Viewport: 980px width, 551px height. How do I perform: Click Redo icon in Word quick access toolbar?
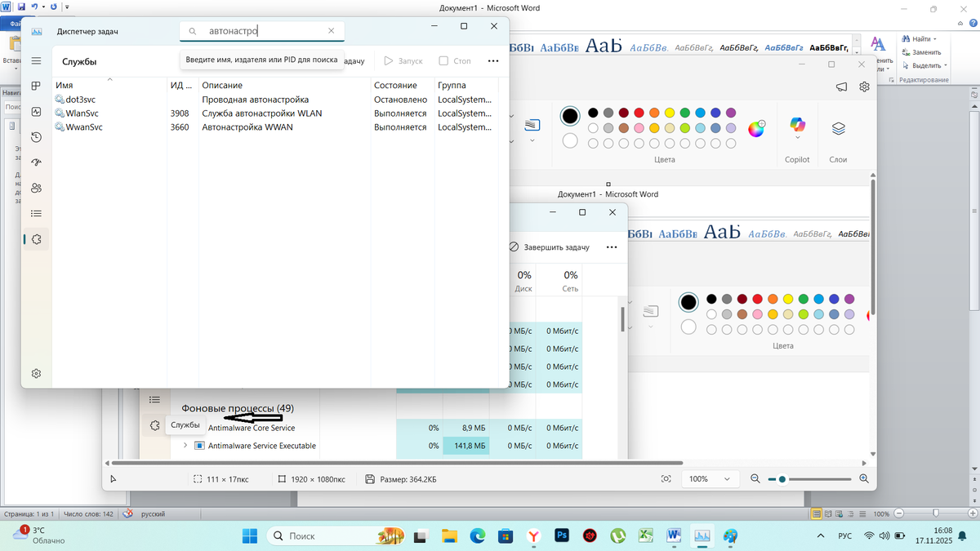[x=53, y=7]
